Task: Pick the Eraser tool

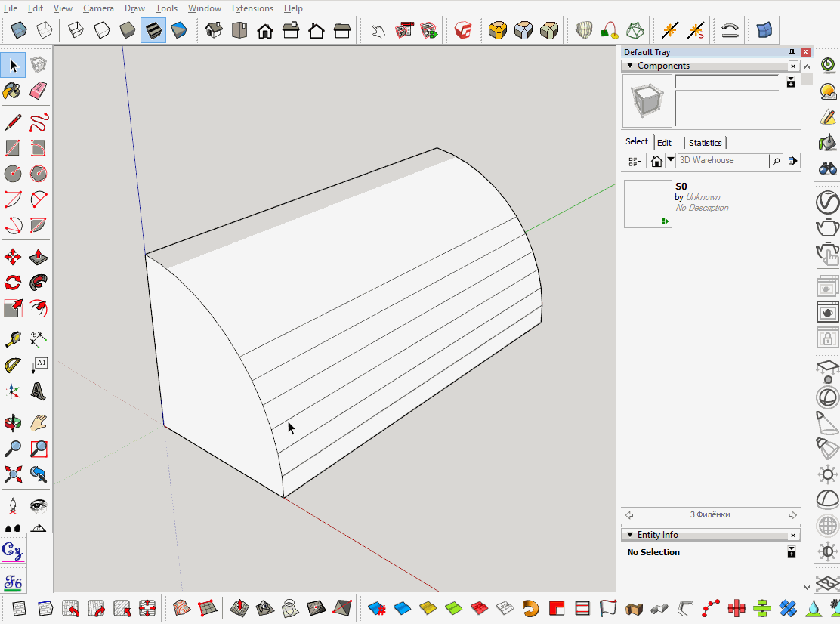Action: (x=37, y=90)
